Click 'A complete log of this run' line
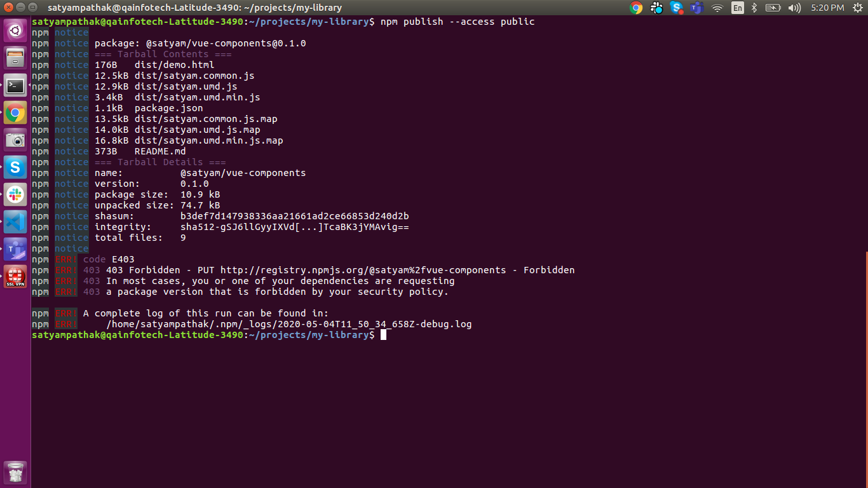Viewport: 868px width, 488px height. [206, 313]
